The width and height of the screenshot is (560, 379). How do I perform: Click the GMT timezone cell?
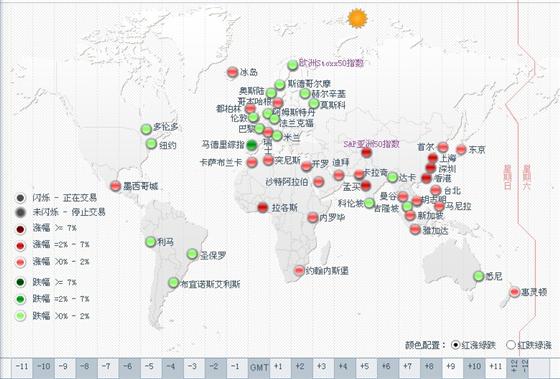tap(259, 367)
